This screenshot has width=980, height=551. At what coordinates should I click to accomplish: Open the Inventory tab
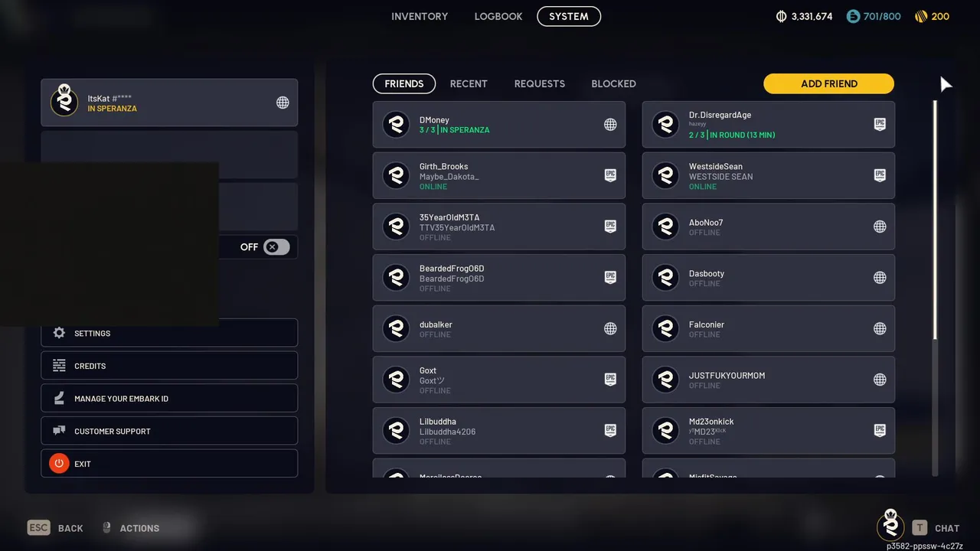420,16
